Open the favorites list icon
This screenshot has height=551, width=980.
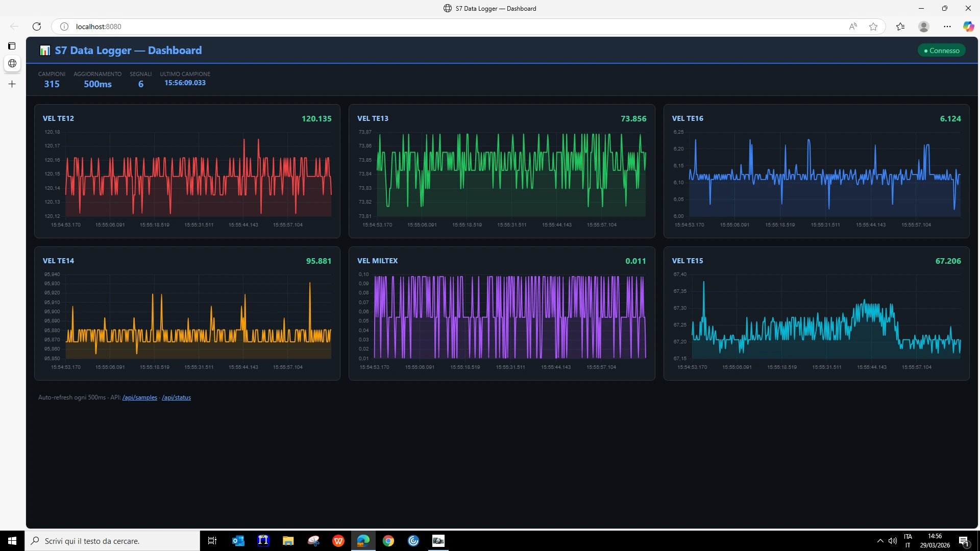point(900,27)
